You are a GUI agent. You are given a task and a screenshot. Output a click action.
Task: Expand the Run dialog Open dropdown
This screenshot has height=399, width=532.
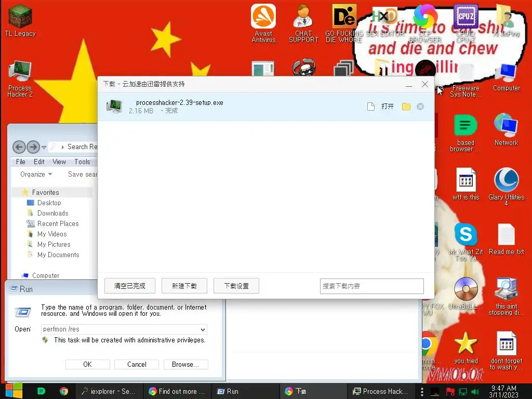click(203, 329)
